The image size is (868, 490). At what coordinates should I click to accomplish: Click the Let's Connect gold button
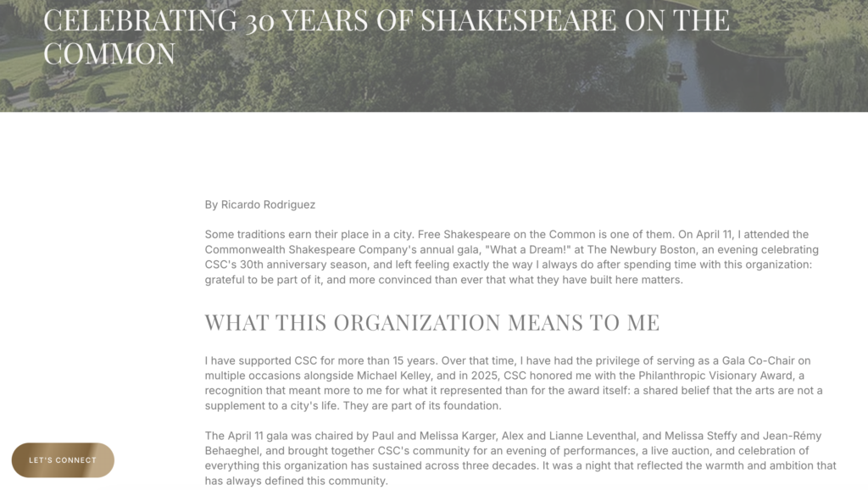tap(63, 460)
